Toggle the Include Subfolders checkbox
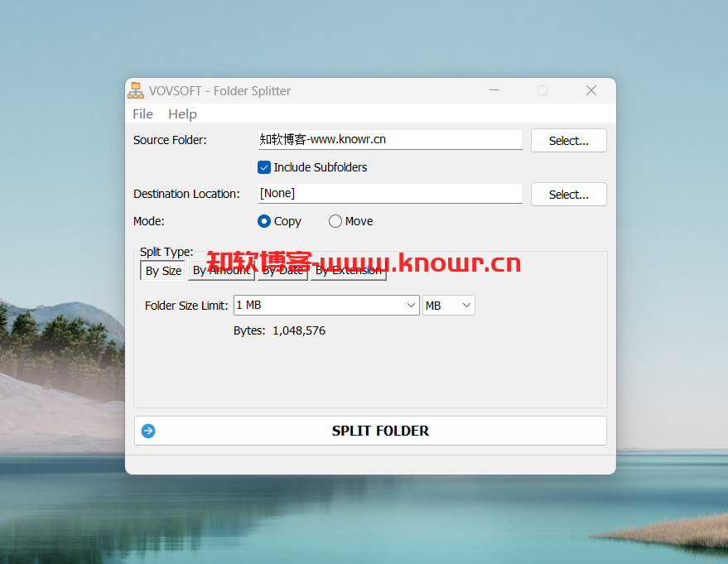728x564 pixels. click(x=263, y=167)
